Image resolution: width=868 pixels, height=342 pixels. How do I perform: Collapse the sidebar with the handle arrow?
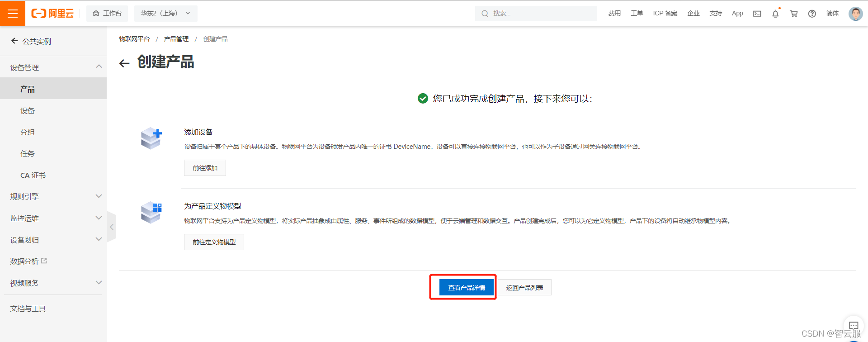(111, 227)
